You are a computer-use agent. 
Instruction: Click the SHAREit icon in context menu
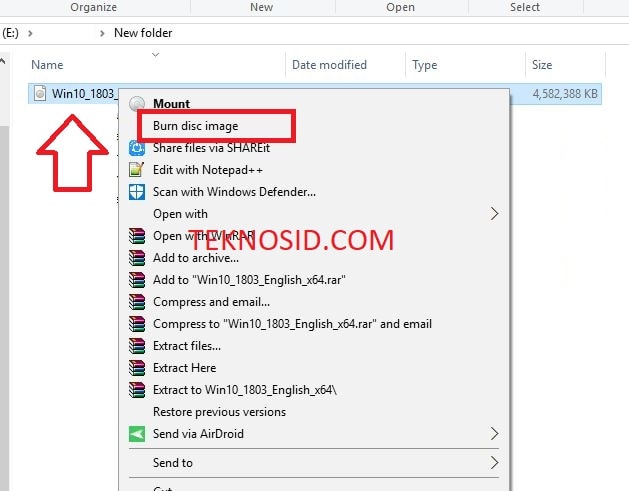[x=137, y=148]
